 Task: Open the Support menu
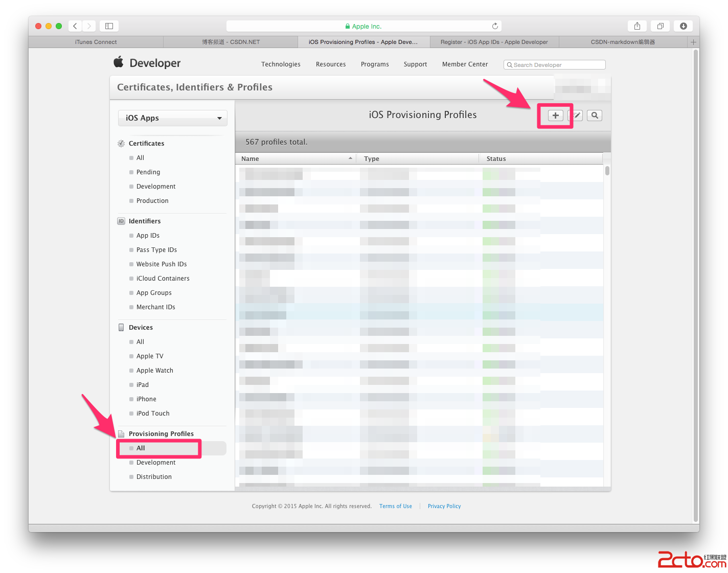(x=415, y=64)
